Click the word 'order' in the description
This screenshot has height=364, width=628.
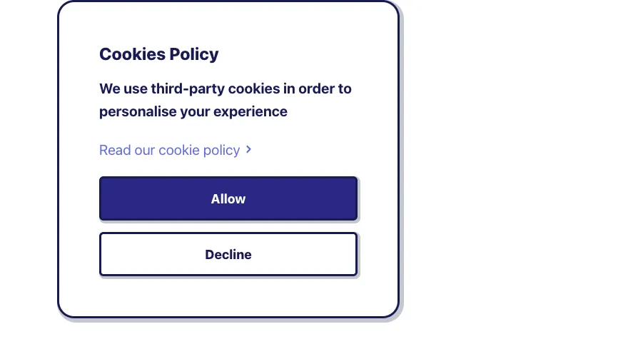316,89
